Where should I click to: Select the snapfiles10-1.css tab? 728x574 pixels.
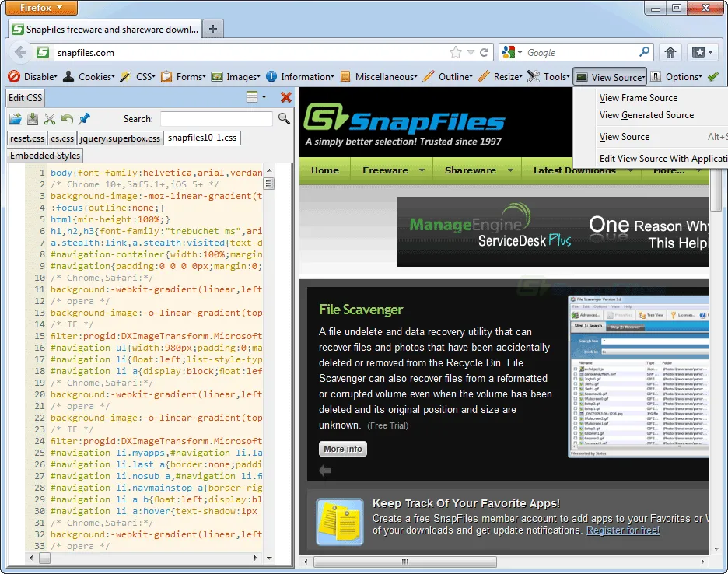[x=202, y=138]
